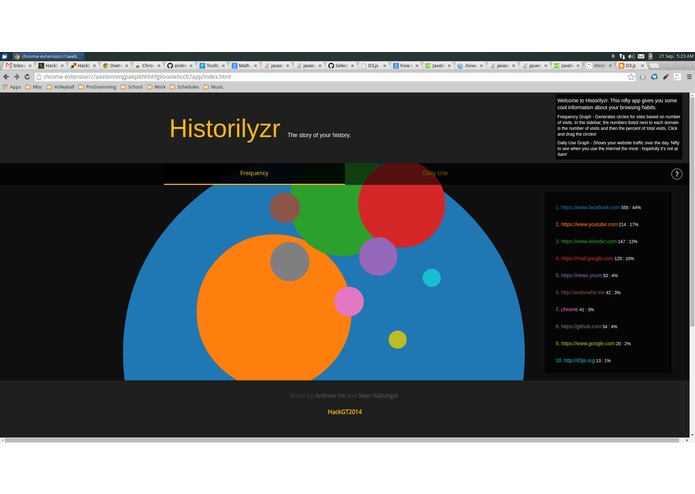Click the red mail.google circle
The width and height of the screenshot is (695, 494).
(x=402, y=204)
